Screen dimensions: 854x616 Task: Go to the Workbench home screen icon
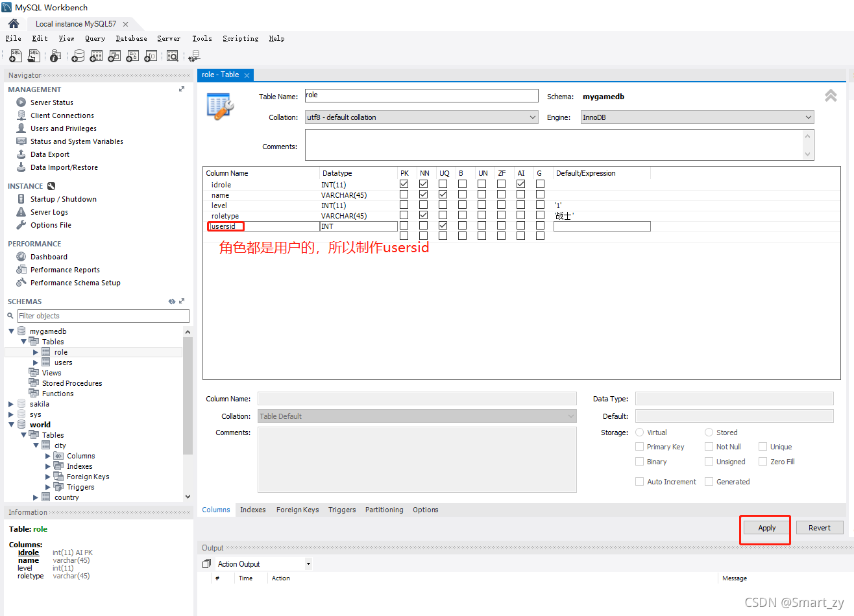point(14,23)
